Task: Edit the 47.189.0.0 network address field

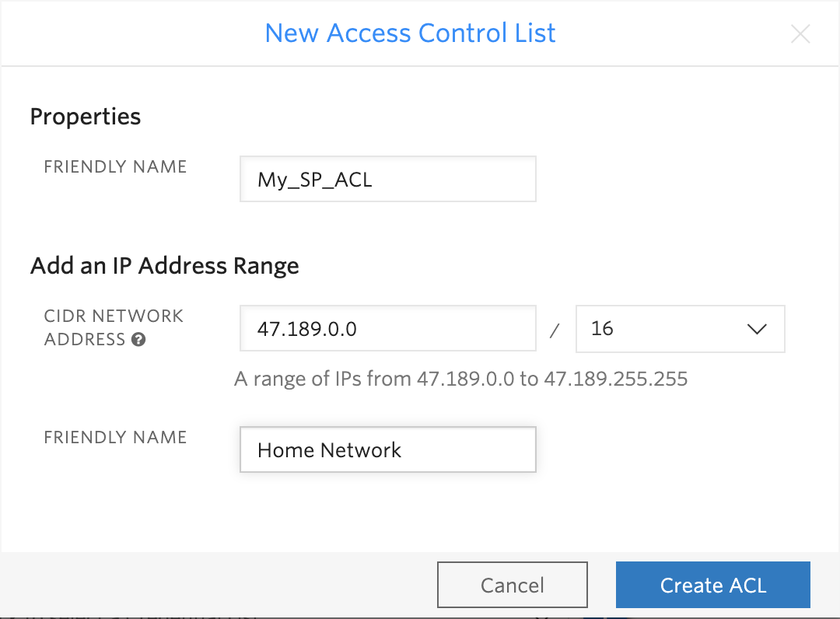Action: (388, 328)
